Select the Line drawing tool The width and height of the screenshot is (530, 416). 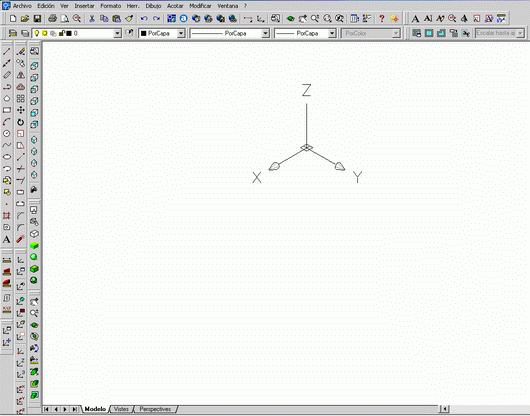[6, 51]
